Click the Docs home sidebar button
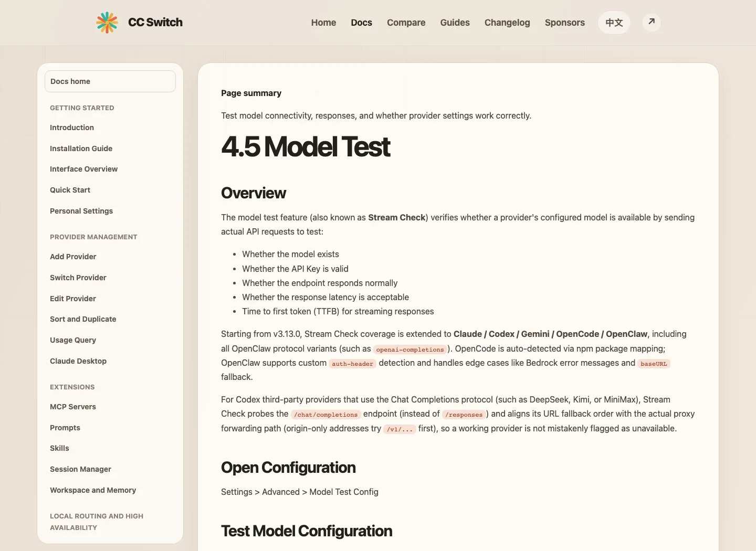756x551 pixels. pyautogui.click(x=110, y=81)
